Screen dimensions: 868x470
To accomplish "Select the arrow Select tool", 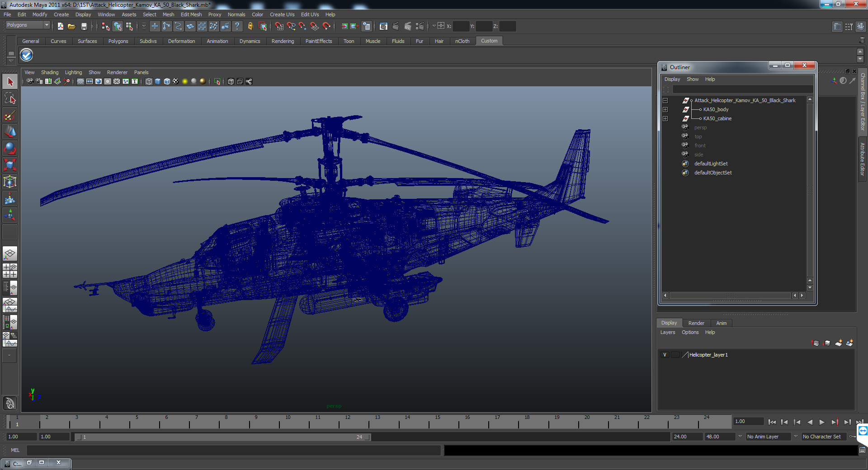I will (10, 82).
